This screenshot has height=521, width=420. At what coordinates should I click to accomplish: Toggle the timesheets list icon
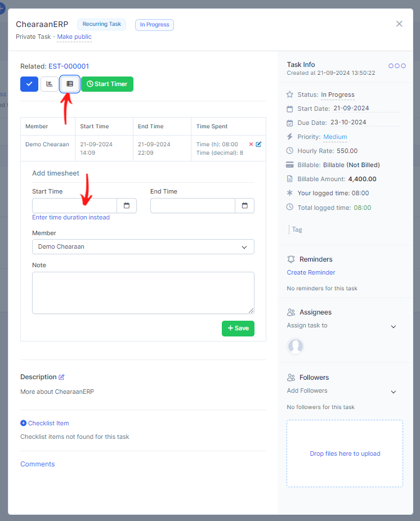point(70,84)
